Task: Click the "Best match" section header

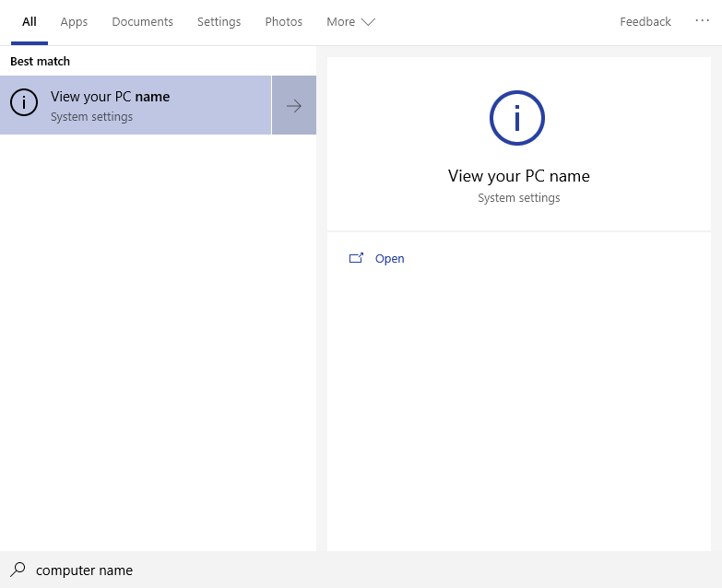Action: click(x=41, y=62)
